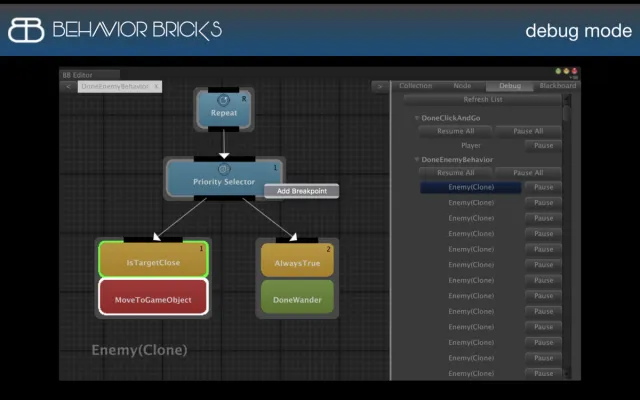
Task: Click the Priority Selector's top connector
Action: coord(224,159)
